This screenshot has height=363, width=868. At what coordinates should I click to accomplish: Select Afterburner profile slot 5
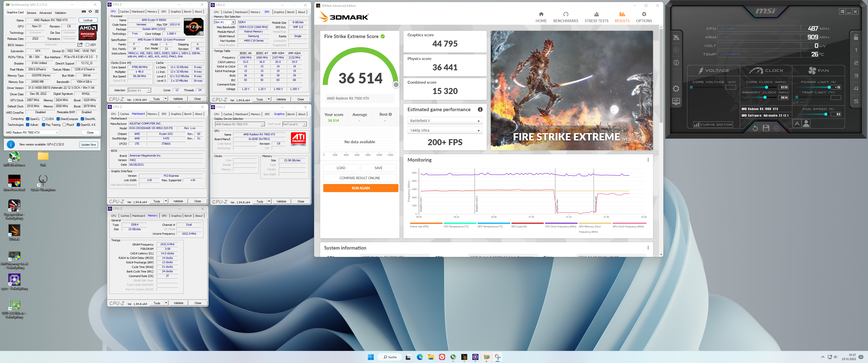pos(856,101)
